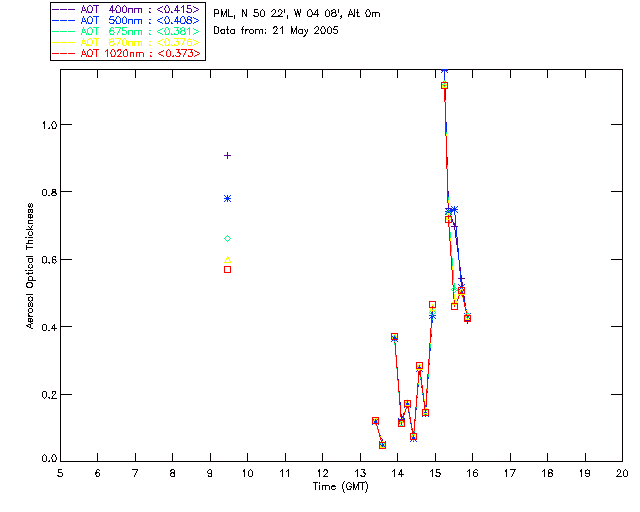Screen dimensions: 640x512
Task: Select the AOT 500nm legend entry
Action: (127, 20)
